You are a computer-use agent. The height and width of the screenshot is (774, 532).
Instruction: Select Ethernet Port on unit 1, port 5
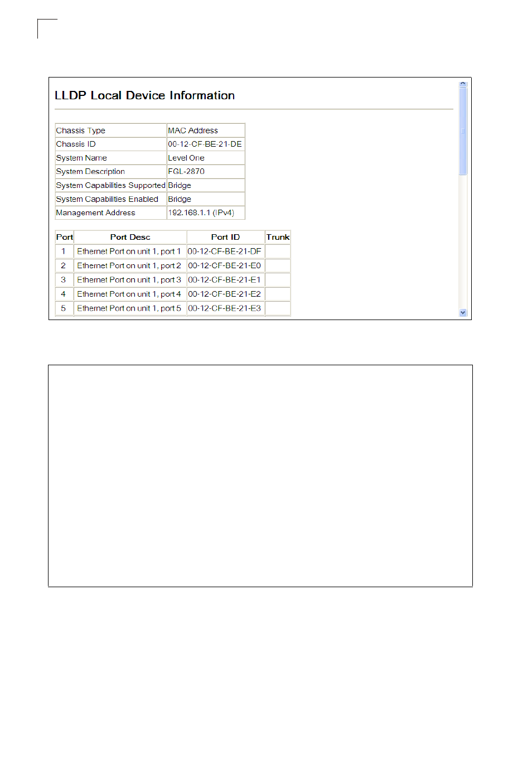129,308
